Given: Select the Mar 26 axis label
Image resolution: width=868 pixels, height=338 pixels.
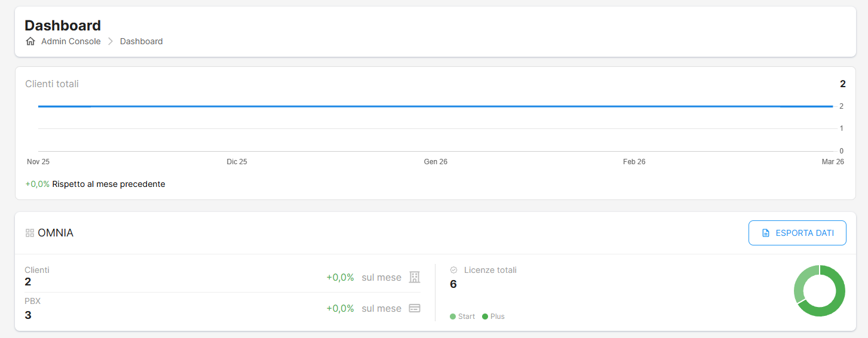Looking at the screenshot, I should 832,162.
